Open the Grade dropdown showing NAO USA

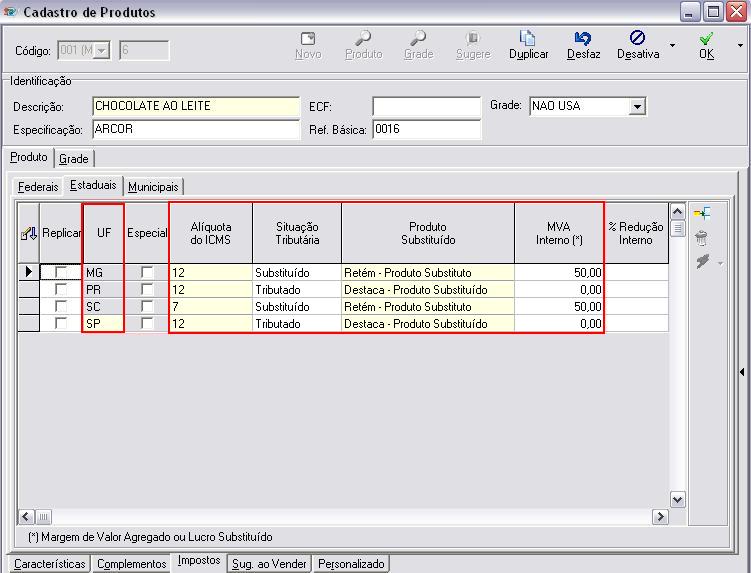(637, 106)
